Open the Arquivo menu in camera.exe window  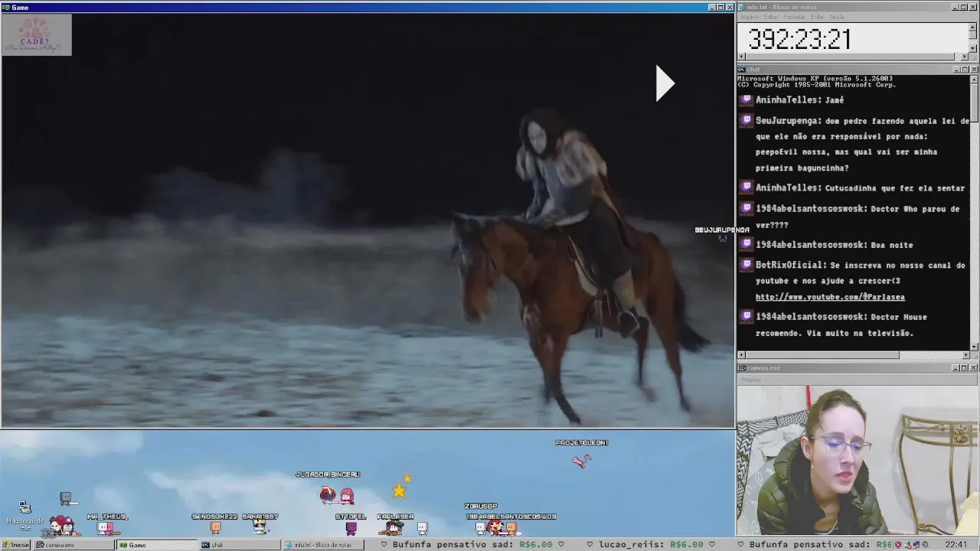[750, 380]
